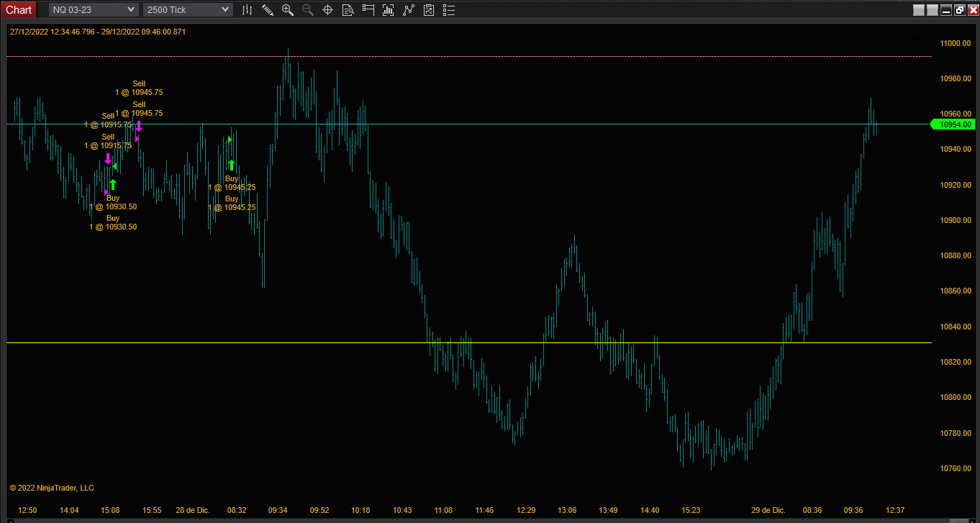The image size is (980, 523).
Task: Click the 10840.00 price axis label
Action: tap(956, 327)
